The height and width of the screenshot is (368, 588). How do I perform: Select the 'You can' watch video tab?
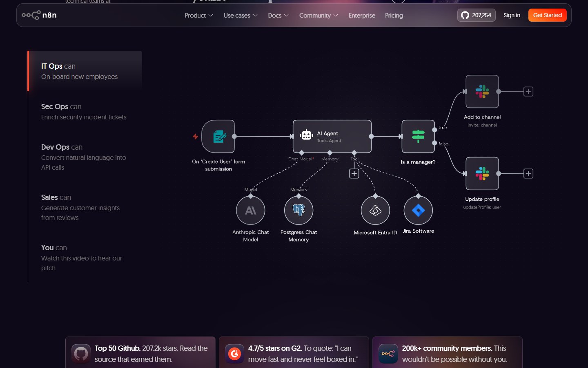point(85,258)
